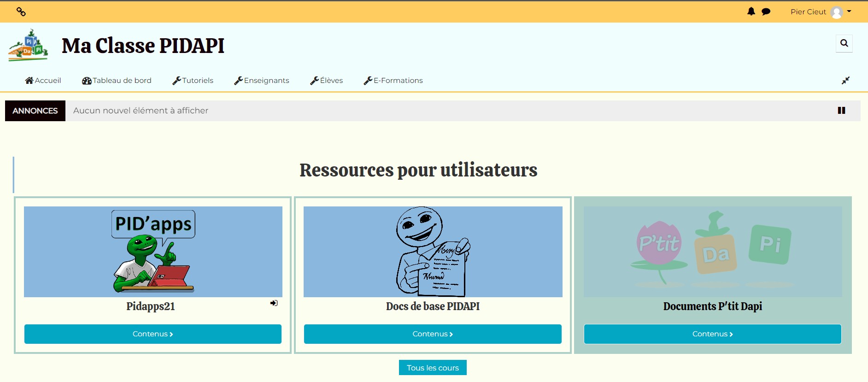Screen dimensions: 868x382
Task: Open Tutoriels menu item
Action: pyautogui.click(x=193, y=80)
